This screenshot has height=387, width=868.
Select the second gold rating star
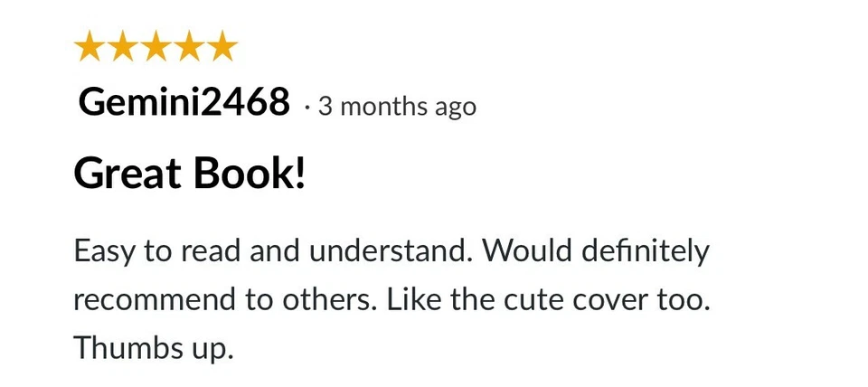click(122, 45)
